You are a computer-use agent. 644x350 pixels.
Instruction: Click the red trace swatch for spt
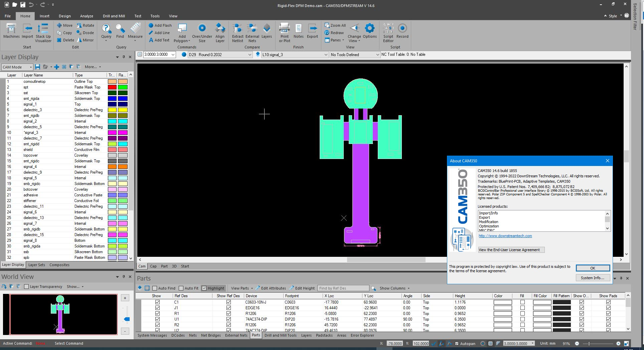tap(112, 87)
